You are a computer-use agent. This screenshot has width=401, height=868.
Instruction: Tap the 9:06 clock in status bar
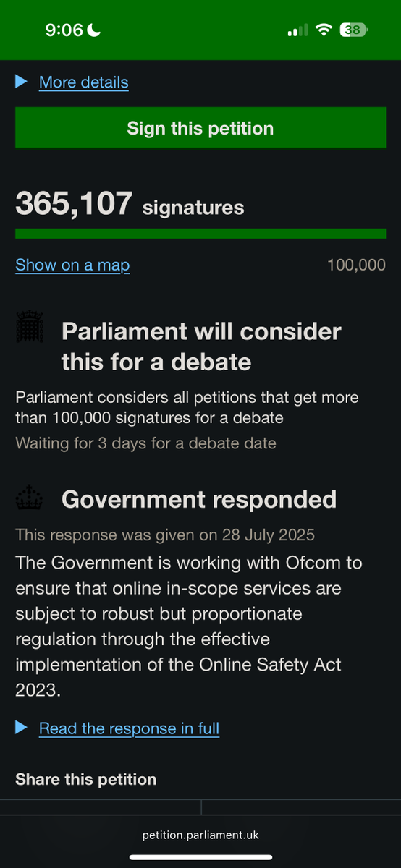(64, 30)
